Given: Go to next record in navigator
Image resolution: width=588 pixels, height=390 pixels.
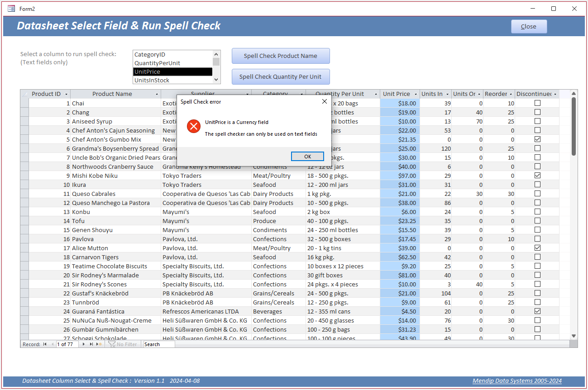Looking at the screenshot, I should tap(84, 344).
